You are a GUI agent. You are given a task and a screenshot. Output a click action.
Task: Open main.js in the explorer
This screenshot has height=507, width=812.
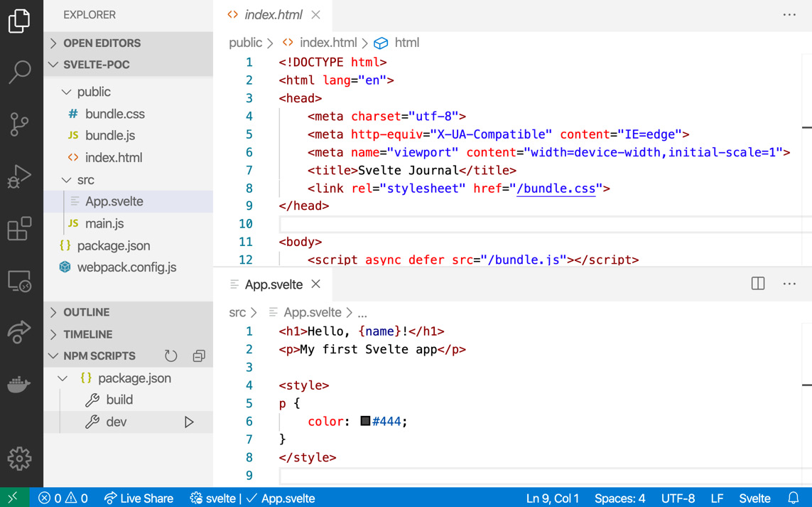tap(129, 223)
